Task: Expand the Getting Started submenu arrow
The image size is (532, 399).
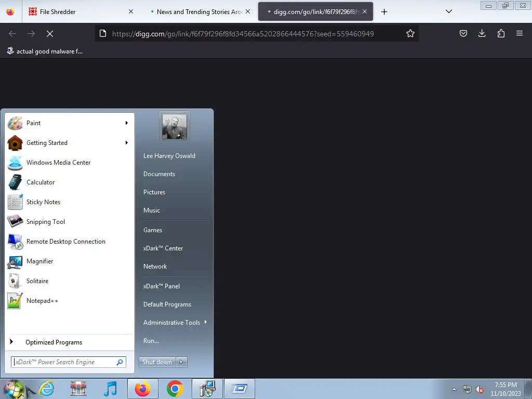Action: click(x=127, y=142)
